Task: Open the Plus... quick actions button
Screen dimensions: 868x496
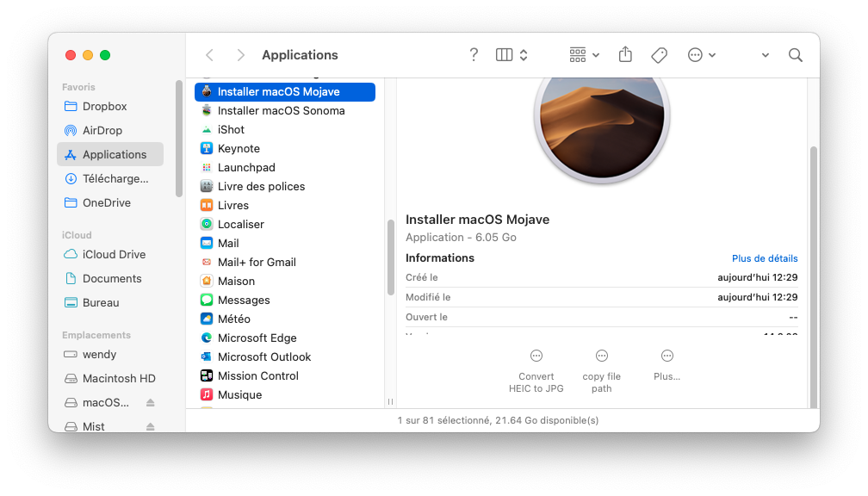Action: tap(667, 365)
